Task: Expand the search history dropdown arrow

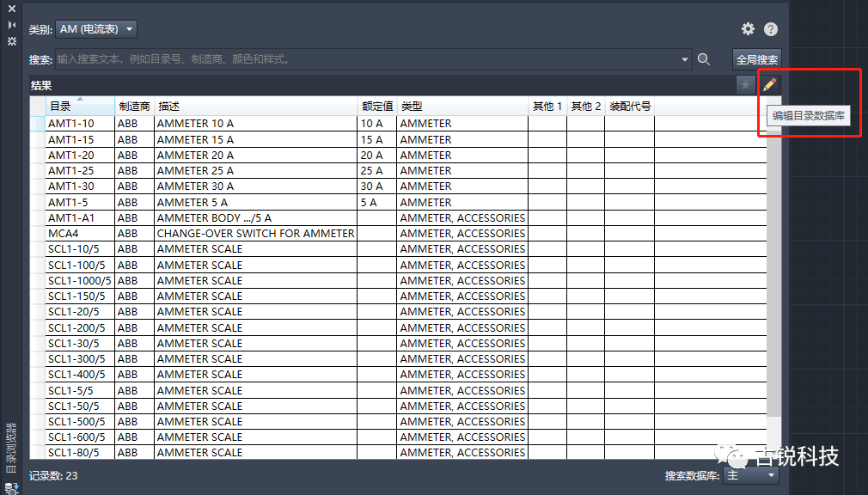Action: [x=685, y=59]
